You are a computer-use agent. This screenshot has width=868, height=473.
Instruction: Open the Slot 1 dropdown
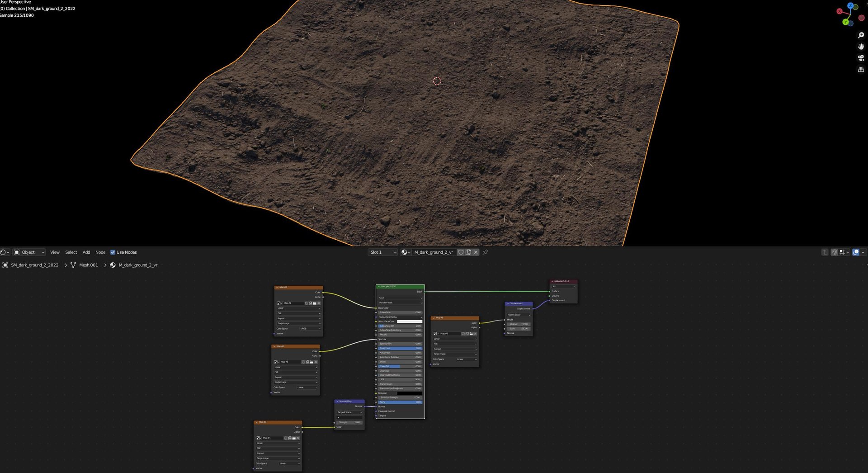pos(383,252)
